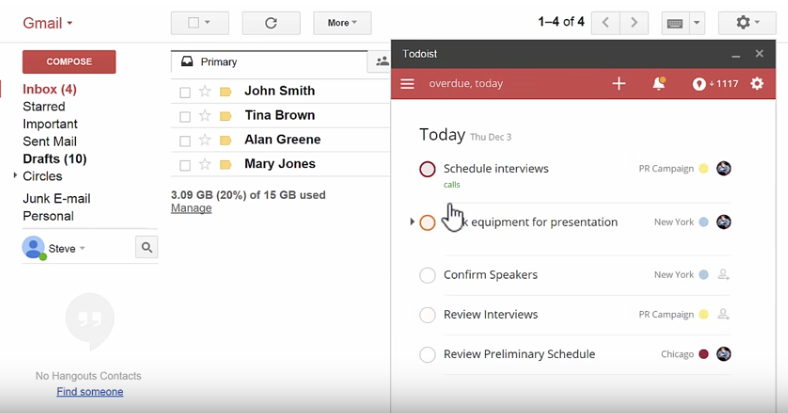Click the Compose button
788x413 pixels.
69,62
